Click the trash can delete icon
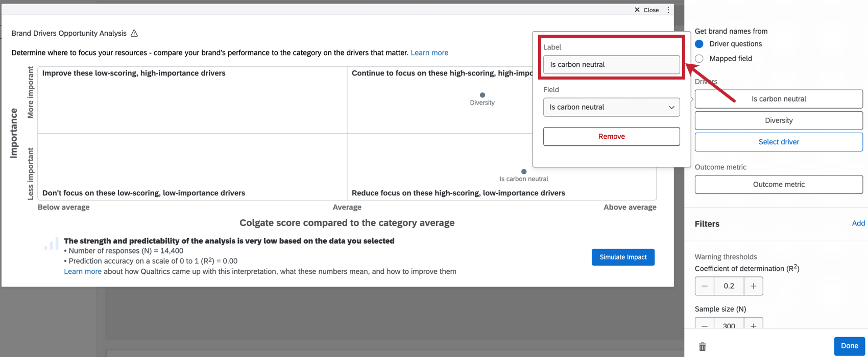The image size is (868, 357). click(703, 347)
